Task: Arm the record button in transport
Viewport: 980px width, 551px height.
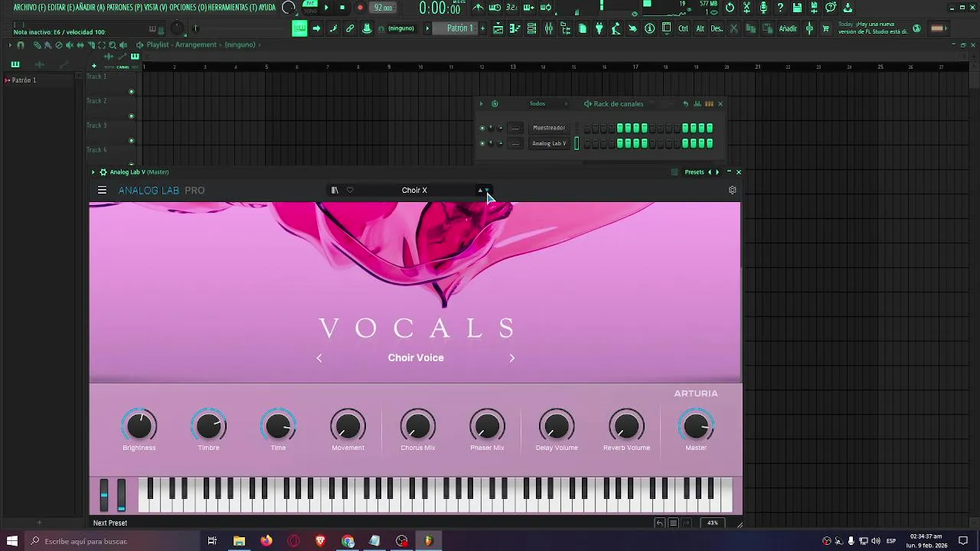Action: point(360,8)
